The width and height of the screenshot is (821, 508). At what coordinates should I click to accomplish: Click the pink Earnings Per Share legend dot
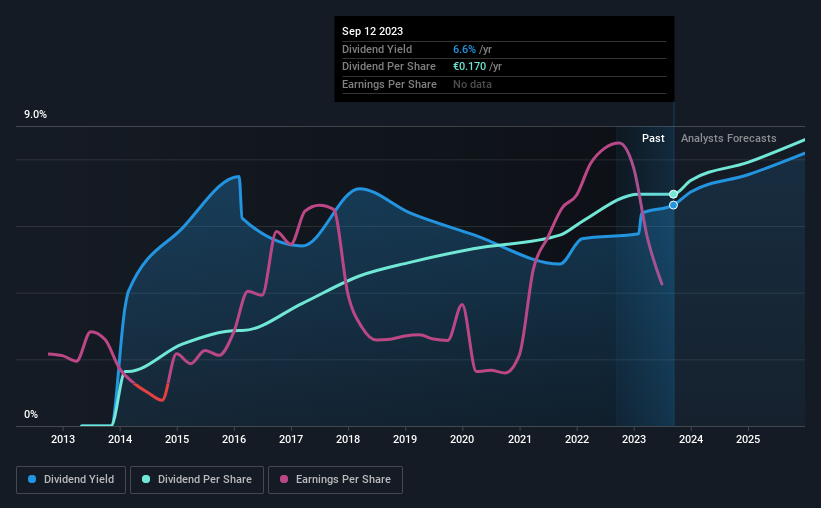click(284, 479)
